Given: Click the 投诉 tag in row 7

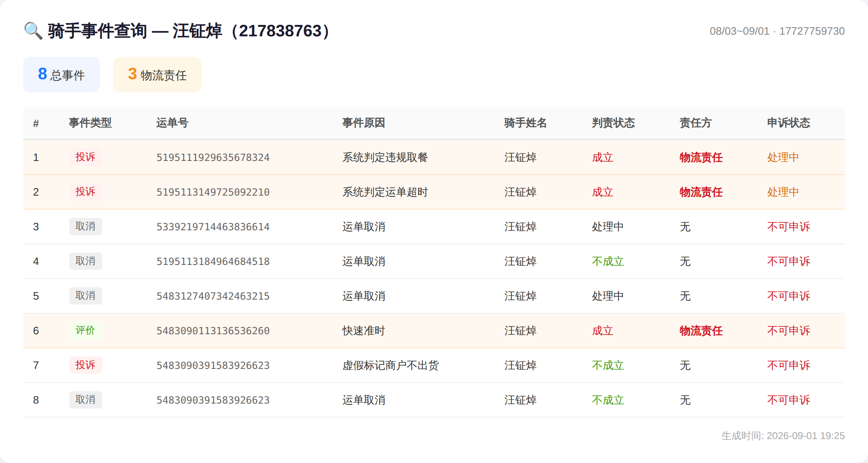Looking at the screenshot, I should (85, 365).
